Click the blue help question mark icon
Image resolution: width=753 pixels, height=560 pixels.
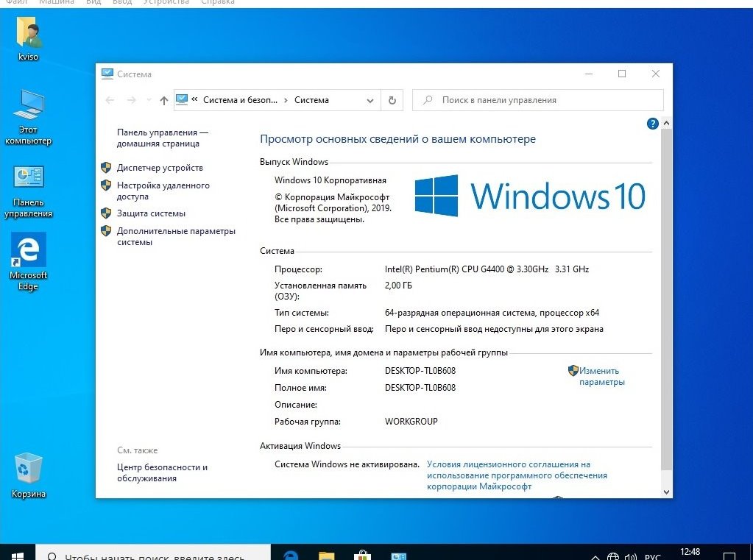(x=652, y=124)
